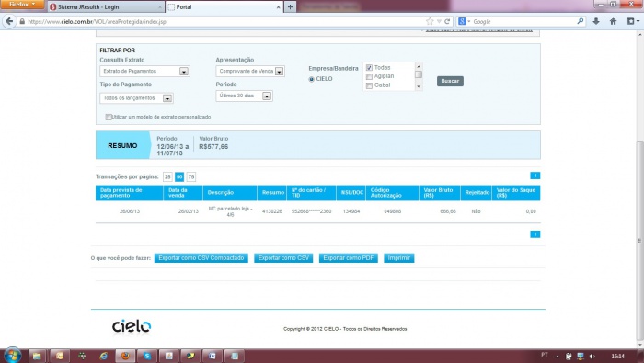Click the Buscar button
The width and height of the screenshot is (644, 363).
[450, 81]
